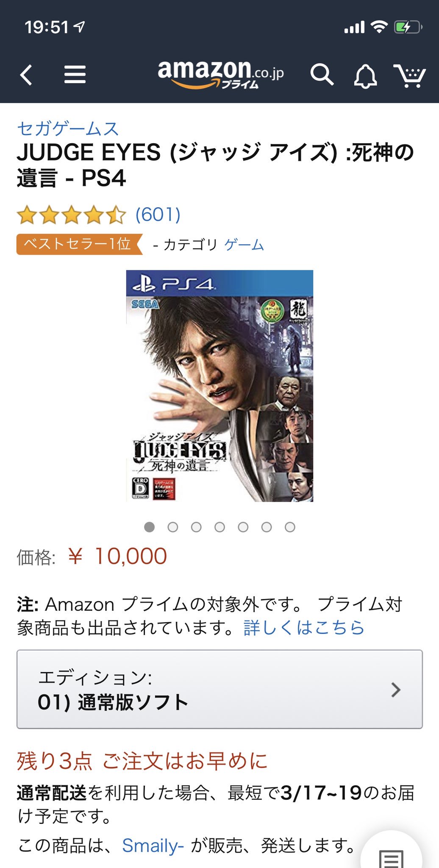Viewport: 439px width, 868px height.
Task: Tap the amazon.co.jp logo
Action: (x=220, y=74)
